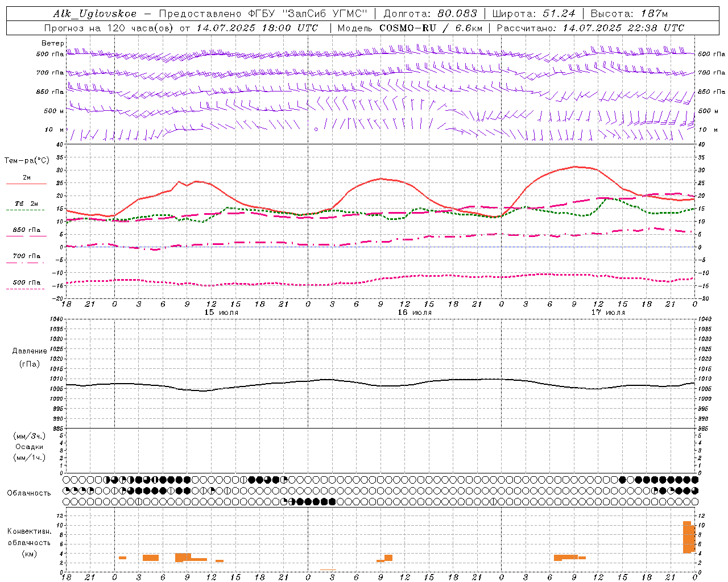
Task: Click the '500 м' wind level label on the left
Action: click(54, 111)
